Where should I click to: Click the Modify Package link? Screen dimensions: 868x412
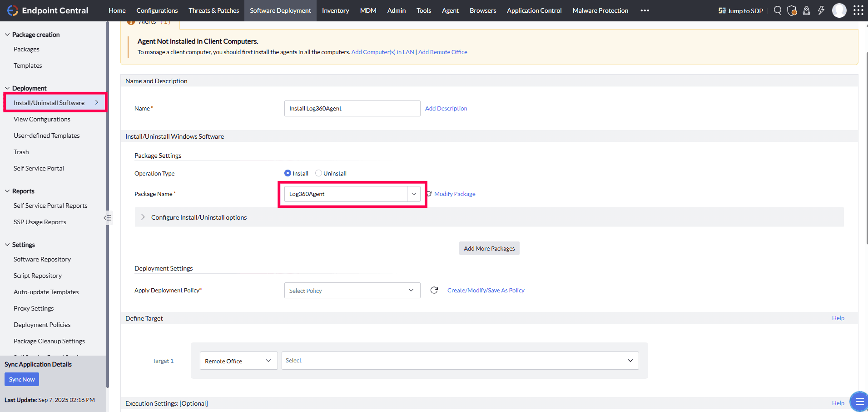click(455, 194)
